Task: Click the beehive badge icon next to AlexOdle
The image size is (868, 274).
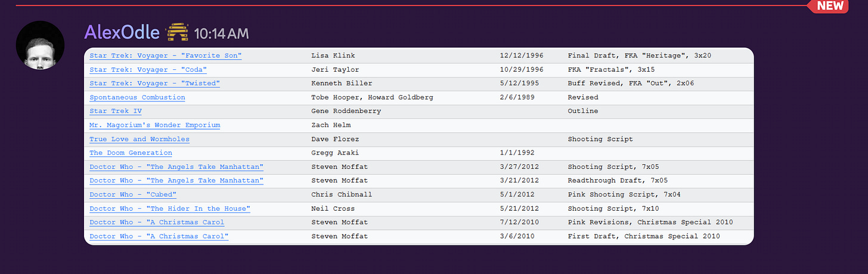Action: 176,32
